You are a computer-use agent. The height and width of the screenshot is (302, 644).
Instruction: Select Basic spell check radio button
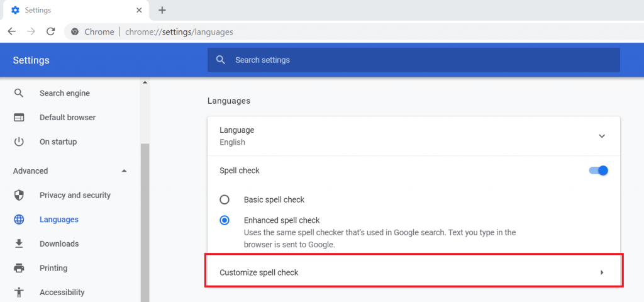click(x=225, y=200)
